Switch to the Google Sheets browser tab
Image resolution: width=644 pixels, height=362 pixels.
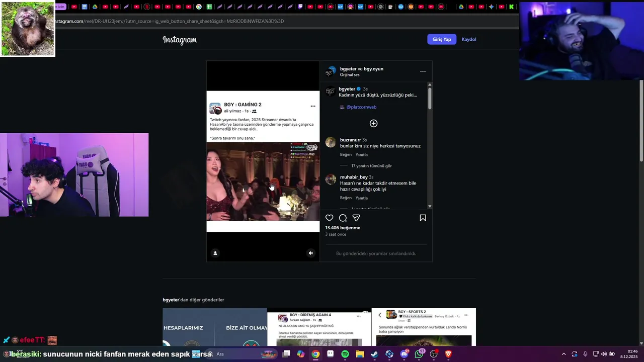[x=209, y=7]
